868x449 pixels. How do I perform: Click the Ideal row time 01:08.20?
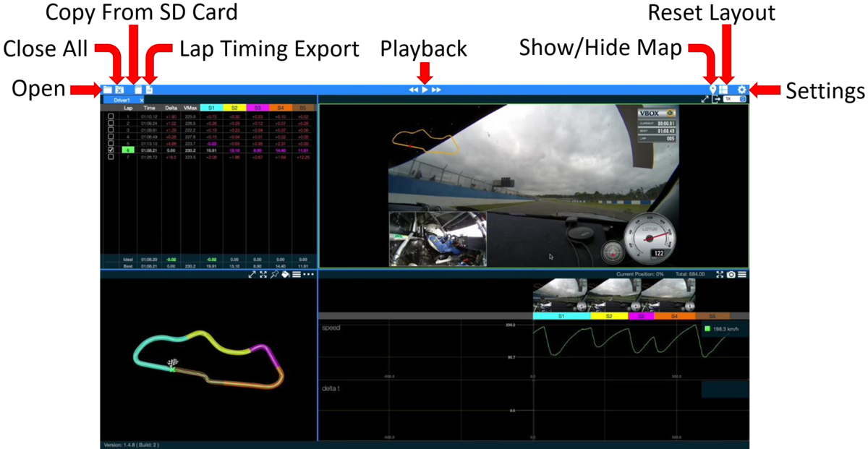(x=149, y=258)
